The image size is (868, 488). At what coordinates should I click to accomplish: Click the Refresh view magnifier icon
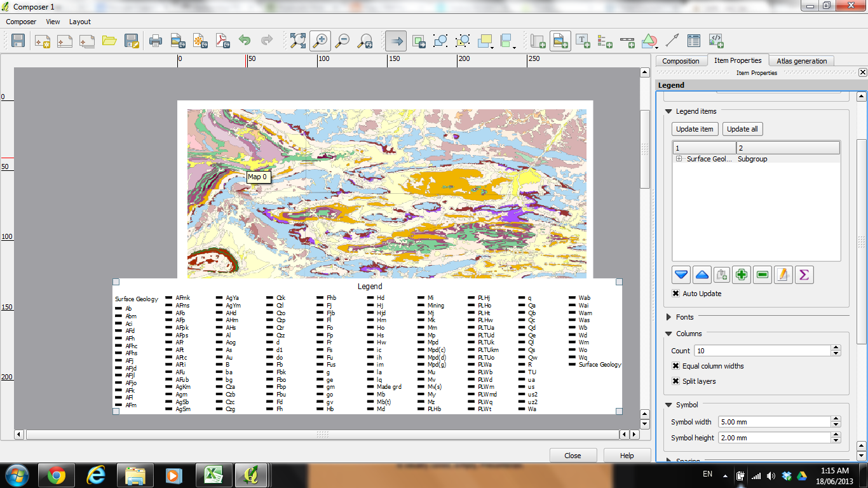pos(365,41)
